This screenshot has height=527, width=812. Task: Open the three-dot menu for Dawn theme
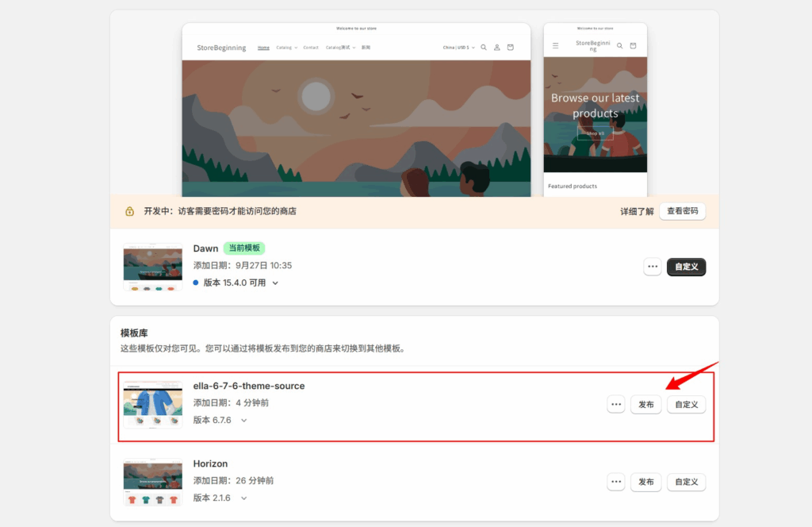point(653,267)
